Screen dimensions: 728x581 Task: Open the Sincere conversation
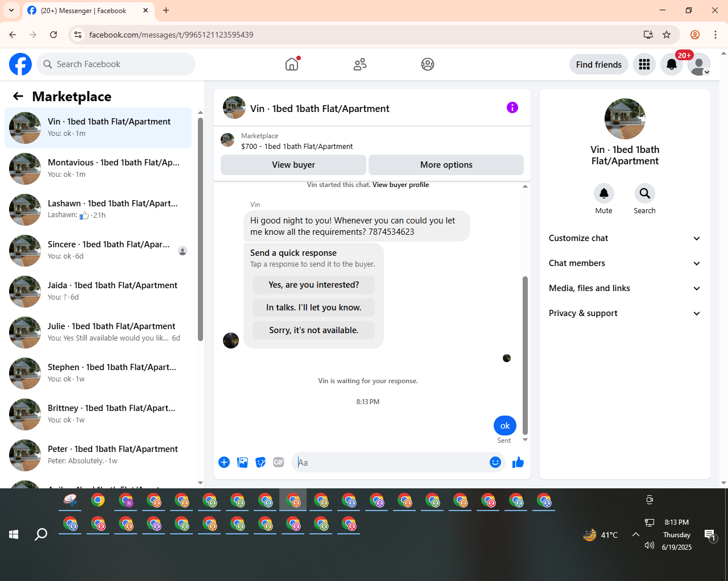click(98, 251)
